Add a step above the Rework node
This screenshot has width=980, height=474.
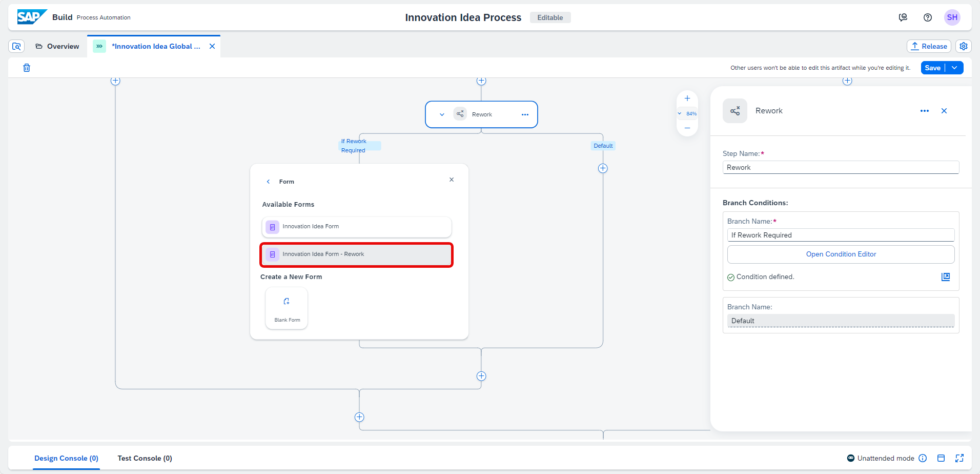click(481, 81)
